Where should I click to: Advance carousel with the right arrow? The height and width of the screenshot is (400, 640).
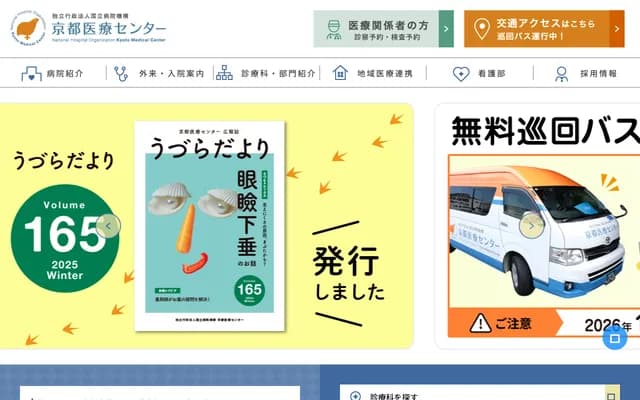click(531, 226)
